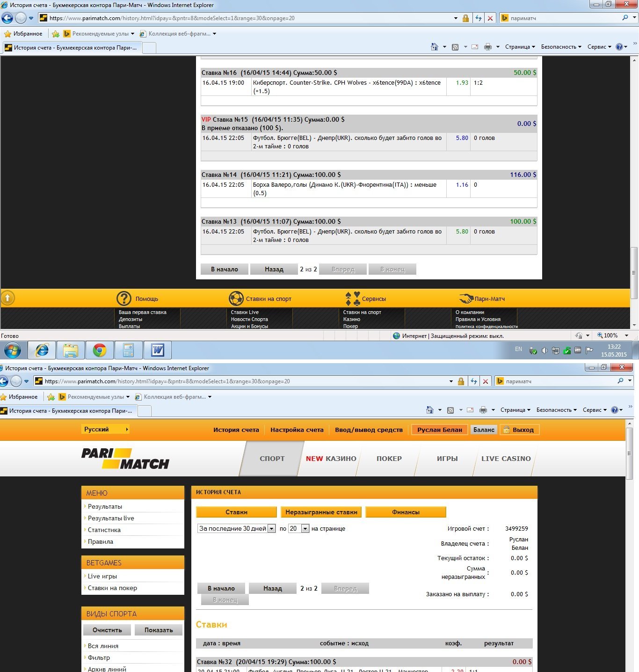Click the Неразыгранные ставки button

click(x=321, y=512)
